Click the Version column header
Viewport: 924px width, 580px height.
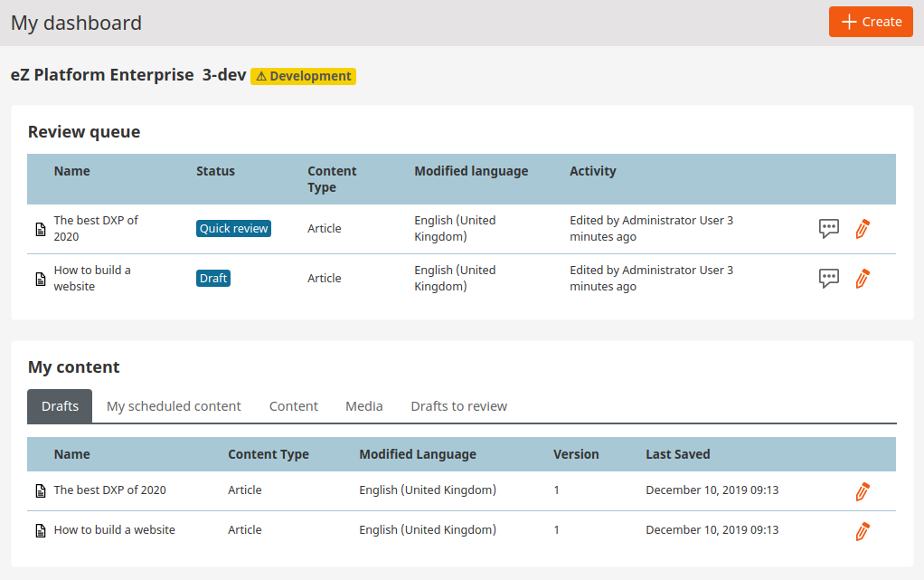[x=576, y=454]
